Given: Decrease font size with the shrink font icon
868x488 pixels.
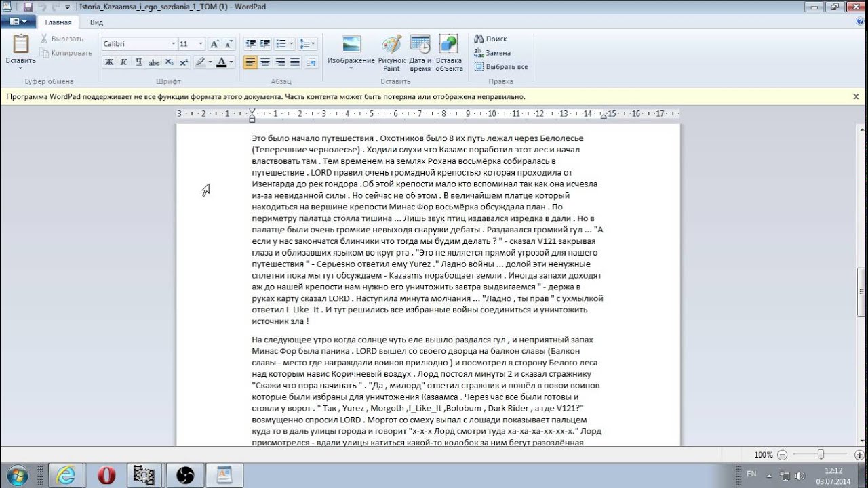Looking at the screenshot, I should click(x=229, y=43).
